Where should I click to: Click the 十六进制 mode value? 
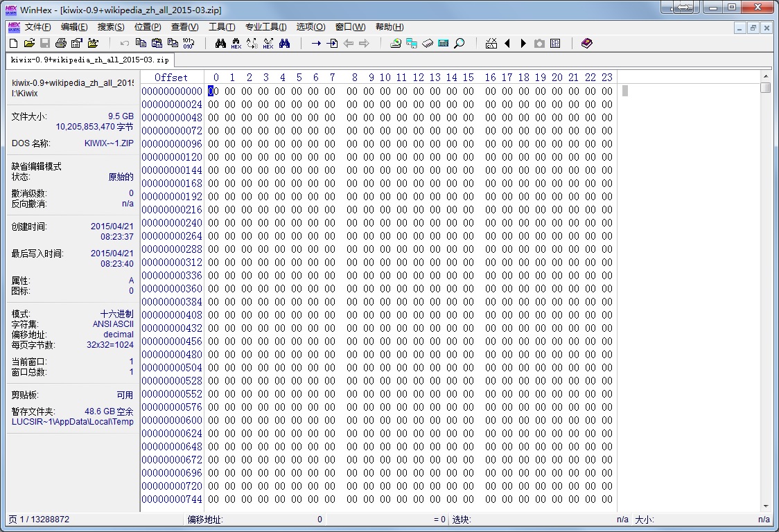click(x=116, y=314)
